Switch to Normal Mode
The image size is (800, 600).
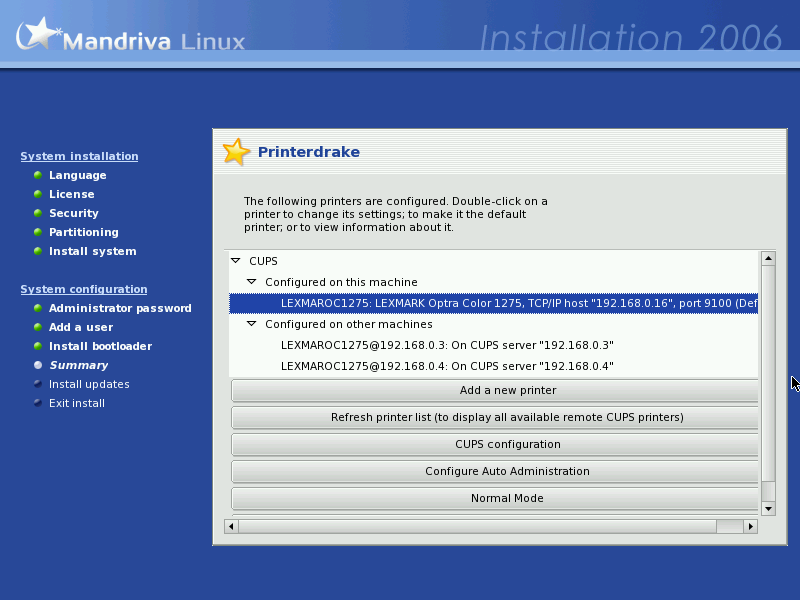[494, 498]
